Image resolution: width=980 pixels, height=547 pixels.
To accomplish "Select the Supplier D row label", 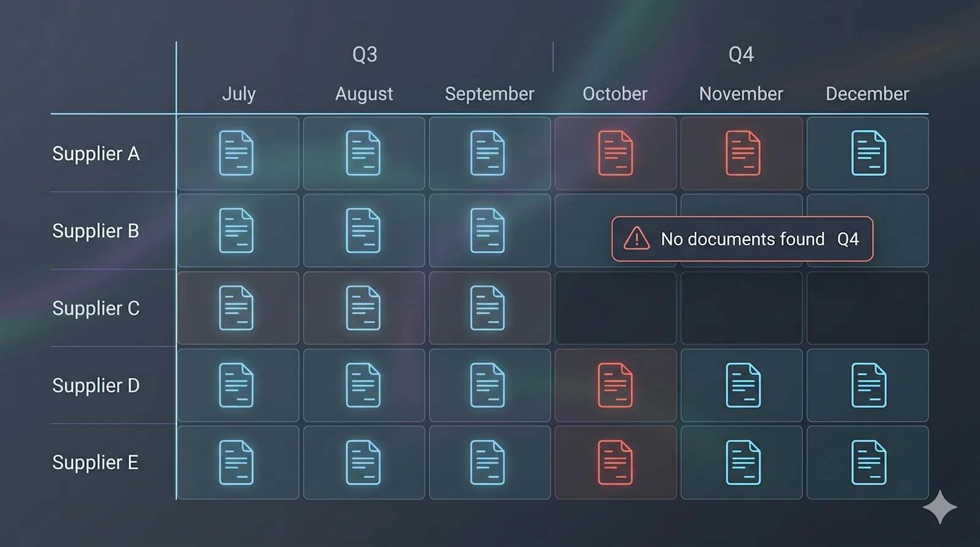I will click(x=96, y=385).
